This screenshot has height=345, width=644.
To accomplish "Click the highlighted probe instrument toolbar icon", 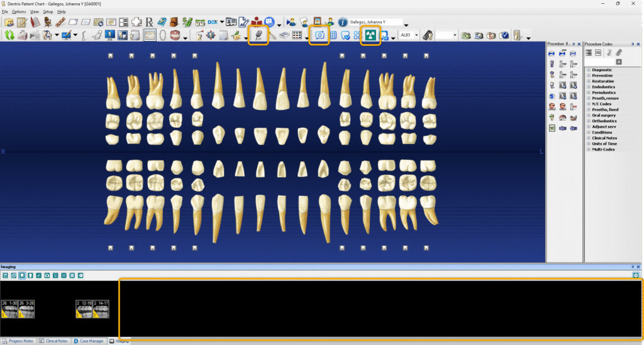I will (x=258, y=35).
